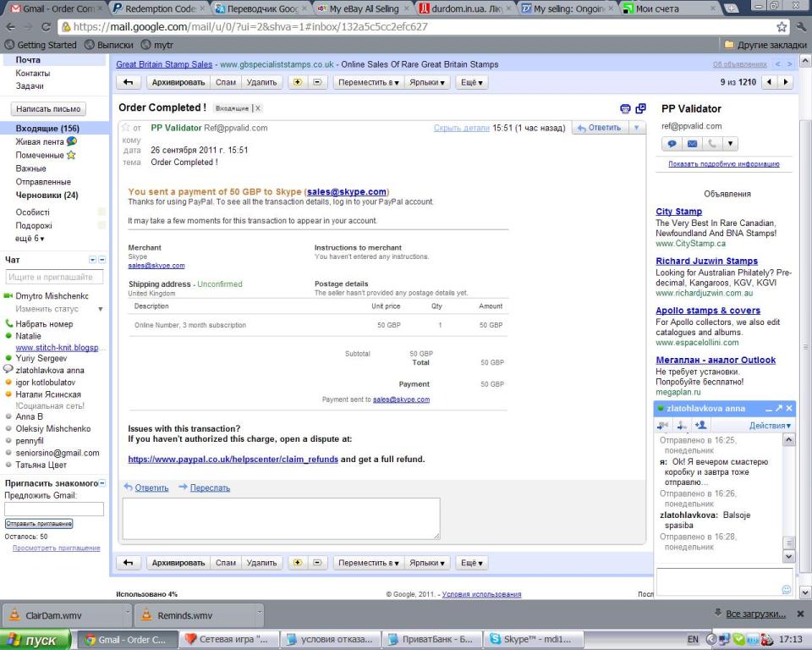Start video call in chat panel

(662, 426)
